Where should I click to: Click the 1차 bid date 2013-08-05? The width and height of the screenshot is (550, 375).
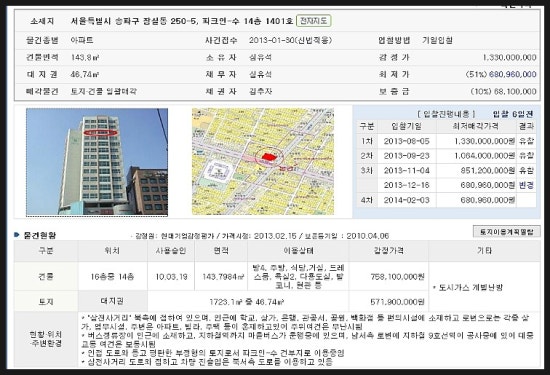click(407, 141)
